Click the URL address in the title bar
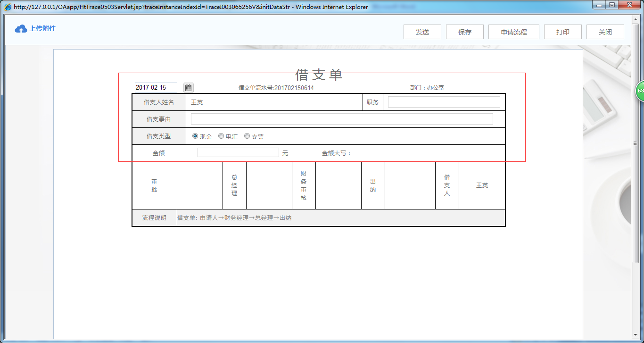This screenshot has width=644, height=343. (x=141, y=6)
